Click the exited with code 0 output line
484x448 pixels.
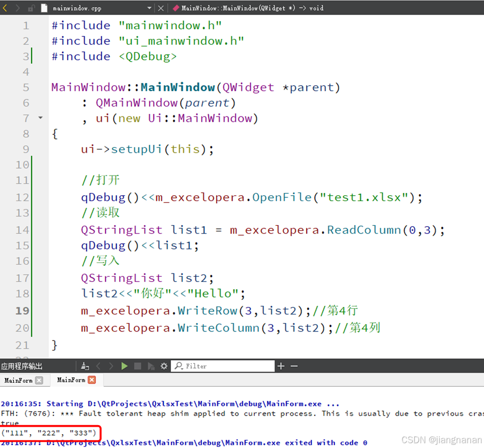(184, 443)
